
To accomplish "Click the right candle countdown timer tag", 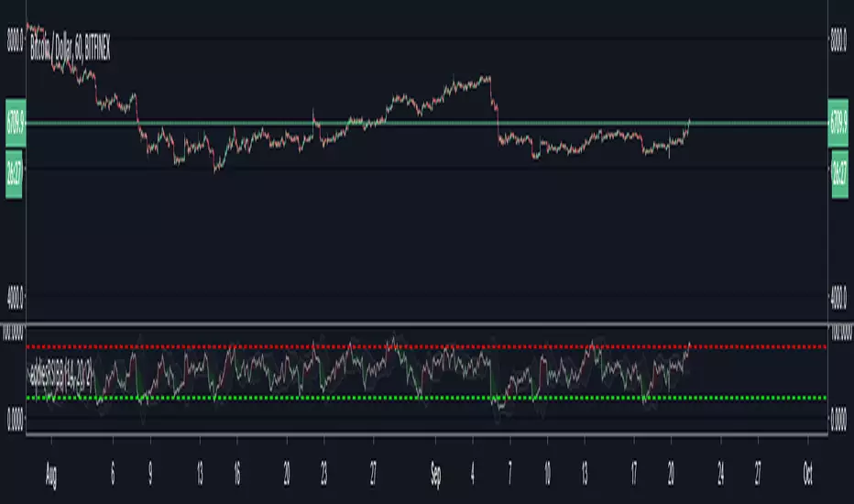I will click(840, 174).
